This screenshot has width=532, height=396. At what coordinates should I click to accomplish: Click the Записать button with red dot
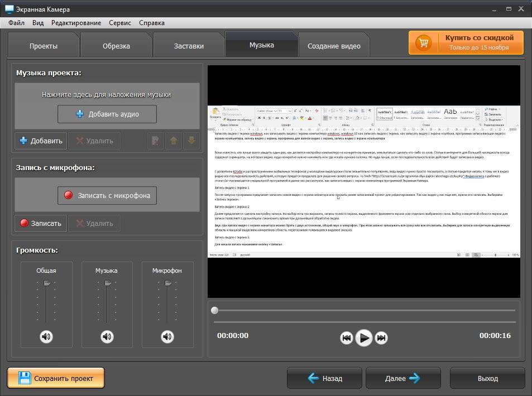[x=41, y=224]
